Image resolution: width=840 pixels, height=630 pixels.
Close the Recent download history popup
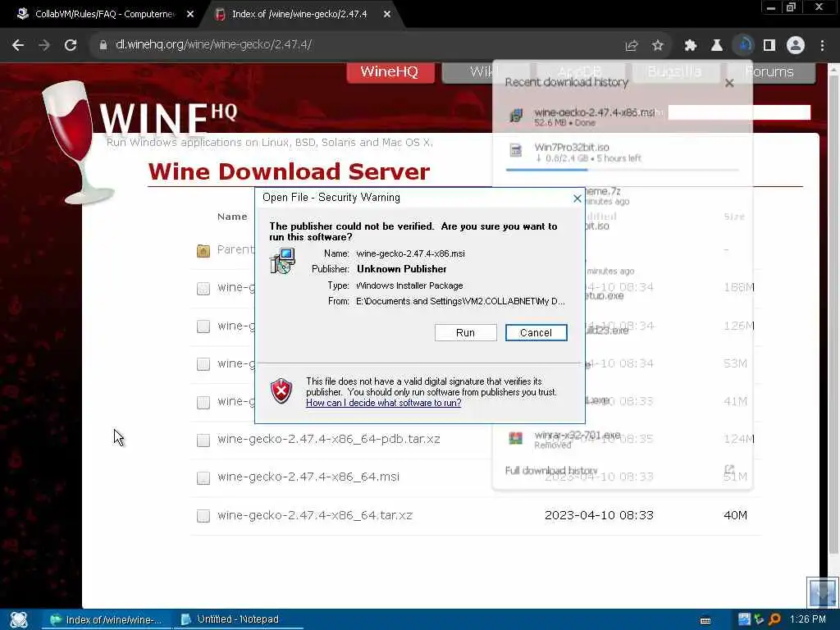click(729, 83)
